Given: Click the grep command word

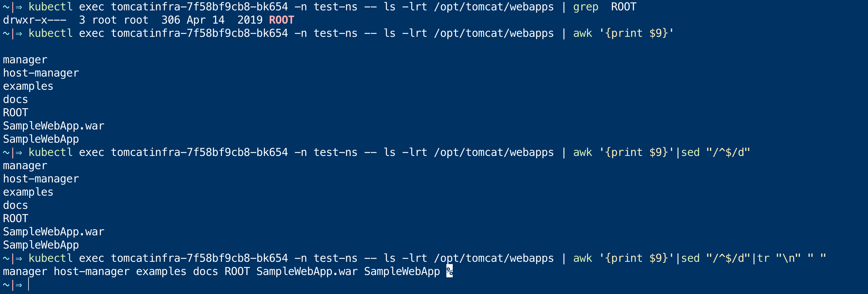Looking at the screenshot, I should tap(585, 7).
